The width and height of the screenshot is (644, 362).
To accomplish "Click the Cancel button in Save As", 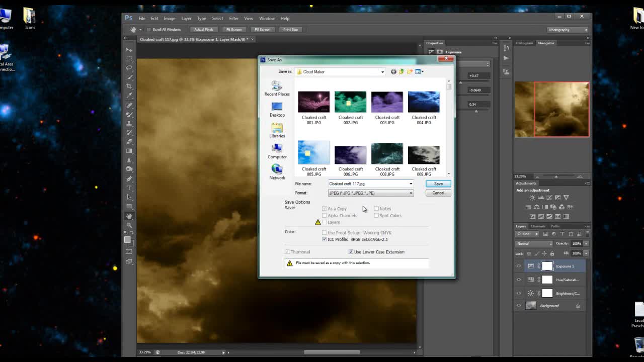I will point(438,193).
